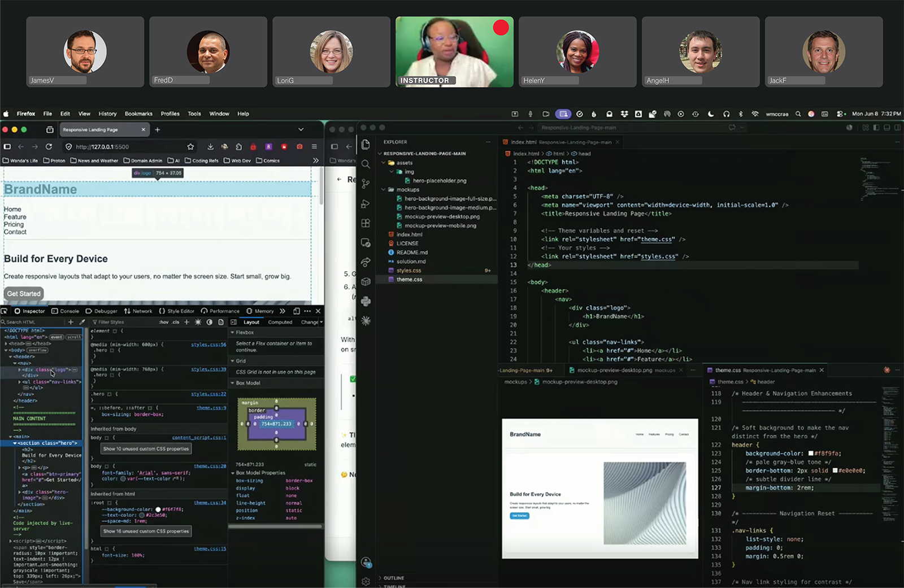Click the eyedropper tool in Inspector

[x=82, y=322]
